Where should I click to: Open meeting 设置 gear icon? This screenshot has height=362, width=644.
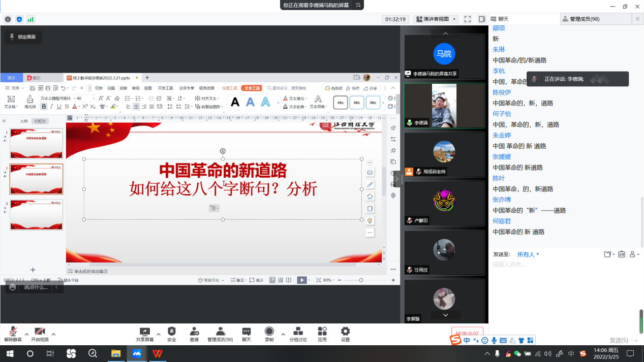(x=346, y=332)
